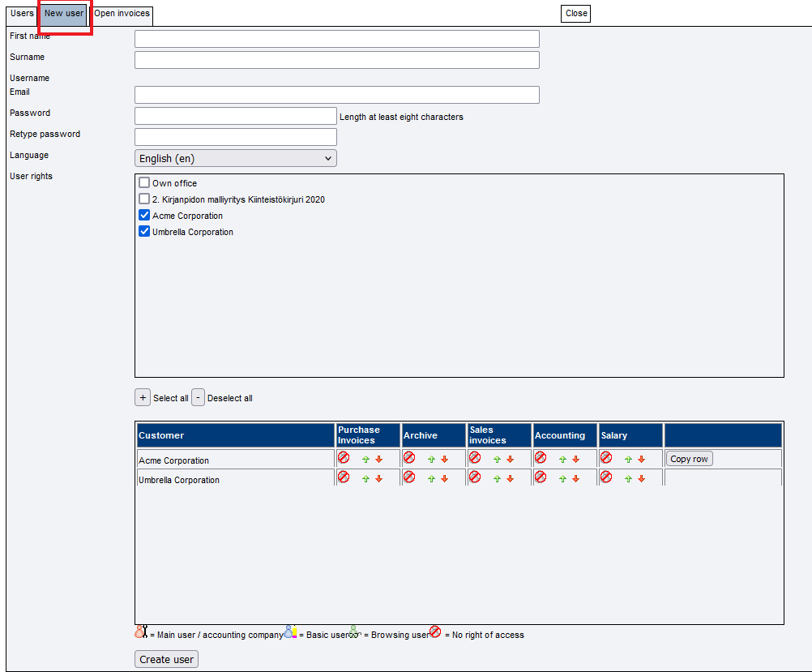
Task: Click the no-access icon for Acme Salary
Action: tap(606, 457)
